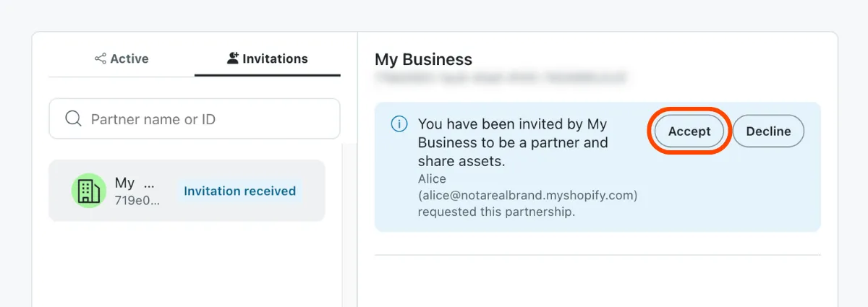Open the Invitations tab

click(x=268, y=59)
